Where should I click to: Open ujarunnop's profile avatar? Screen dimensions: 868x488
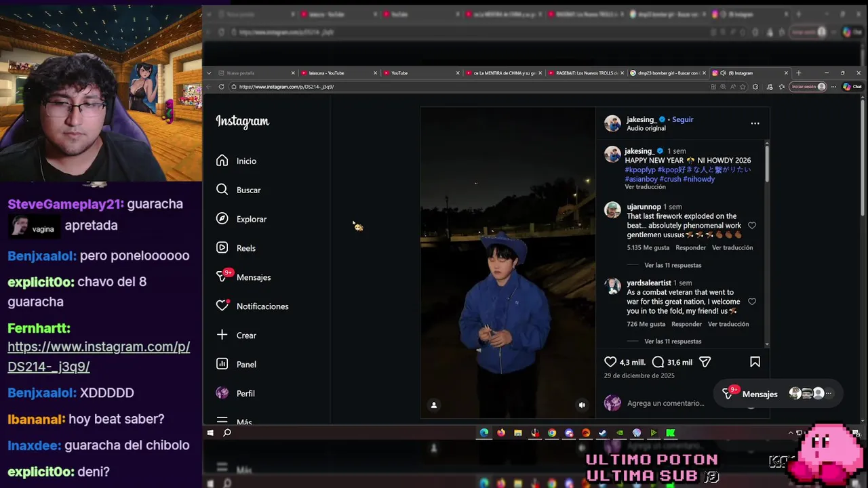[612, 209]
